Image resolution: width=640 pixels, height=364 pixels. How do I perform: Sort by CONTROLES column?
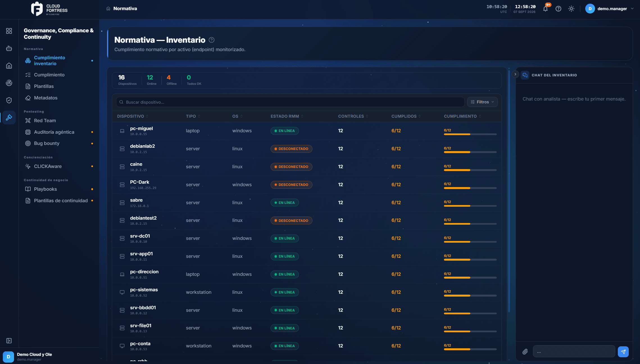pyautogui.click(x=353, y=116)
